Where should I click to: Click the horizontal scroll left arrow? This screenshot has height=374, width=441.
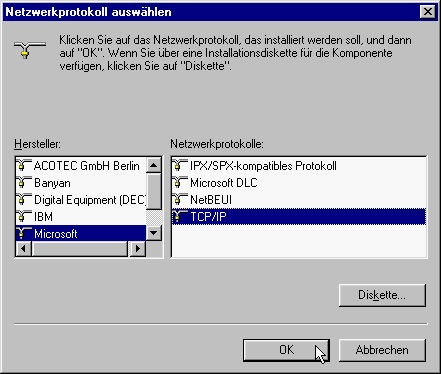[23, 249]
